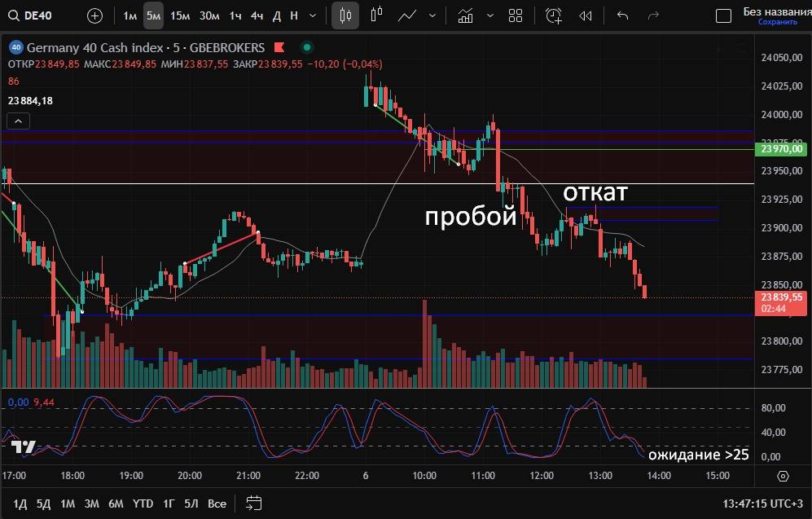Click the add symbol plus icon

click(94, 15)
